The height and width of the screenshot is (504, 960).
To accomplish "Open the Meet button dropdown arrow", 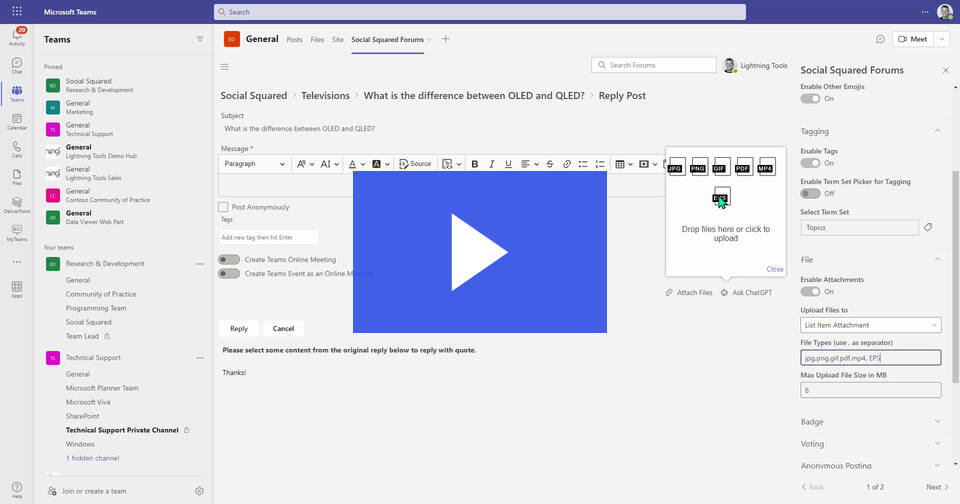I will 942,39.
